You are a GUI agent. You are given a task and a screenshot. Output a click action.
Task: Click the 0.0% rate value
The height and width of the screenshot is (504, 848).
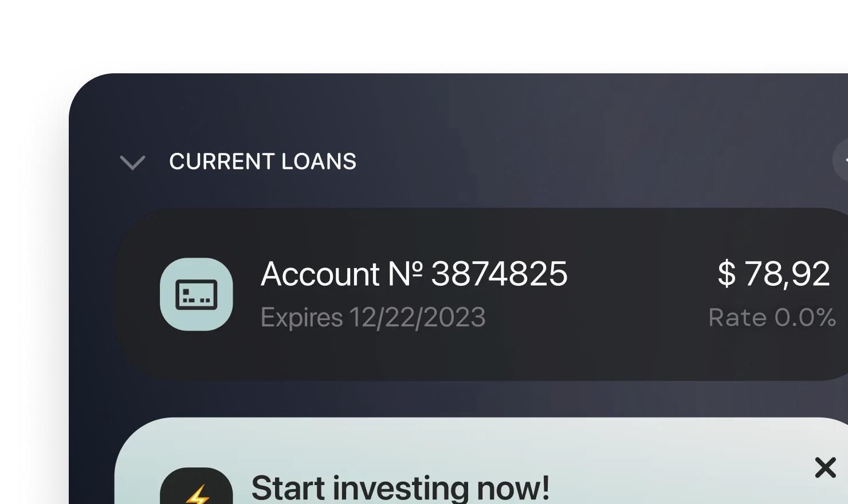click(805, 317)
